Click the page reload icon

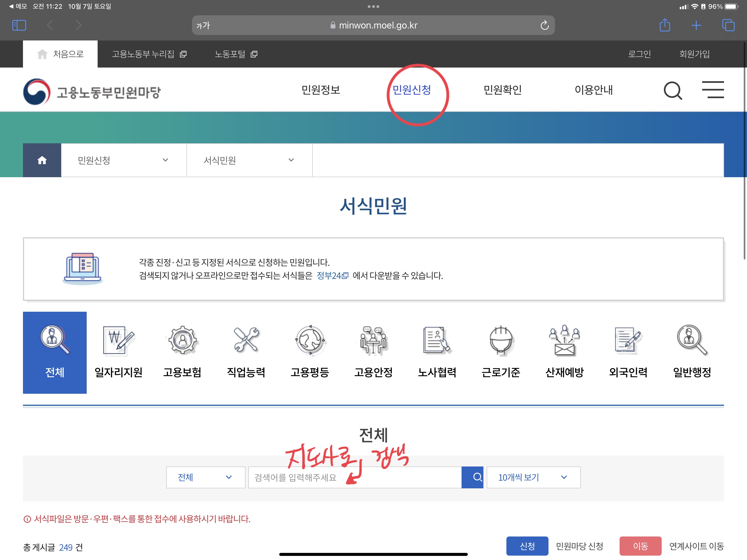pos(544,25)
